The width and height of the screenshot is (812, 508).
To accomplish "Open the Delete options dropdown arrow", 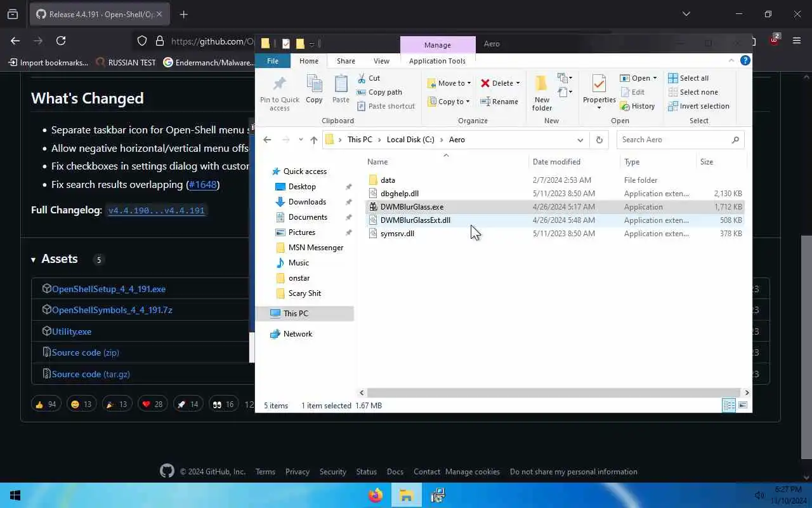I will [x=518, y=83].
